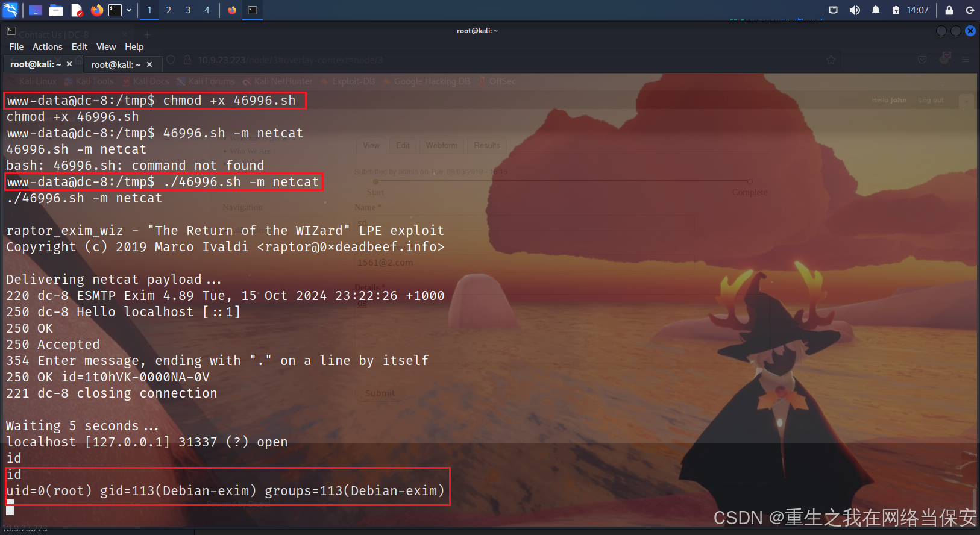Click the '250 Accepted' line
This screenshot has height=535, width=980.
53,344
